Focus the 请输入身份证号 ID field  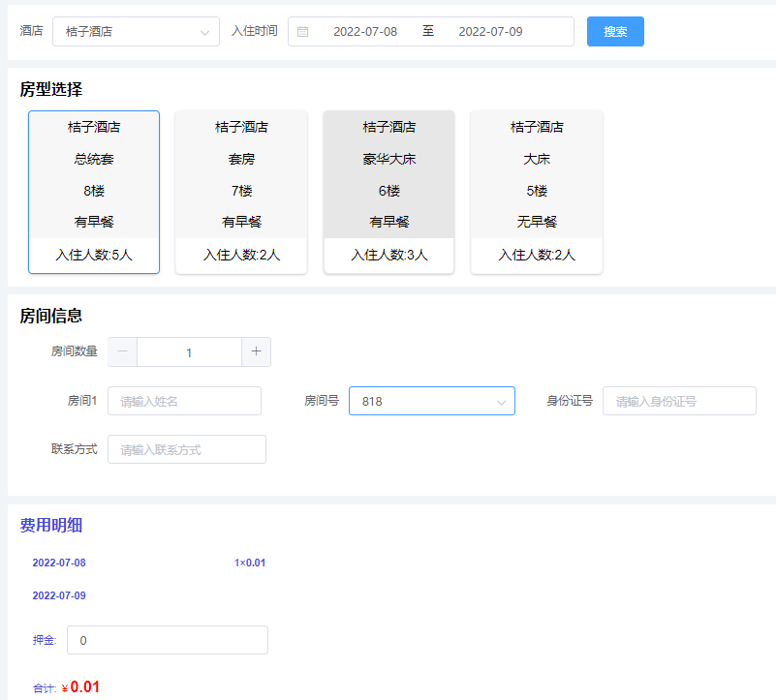(x=679, y=401)
